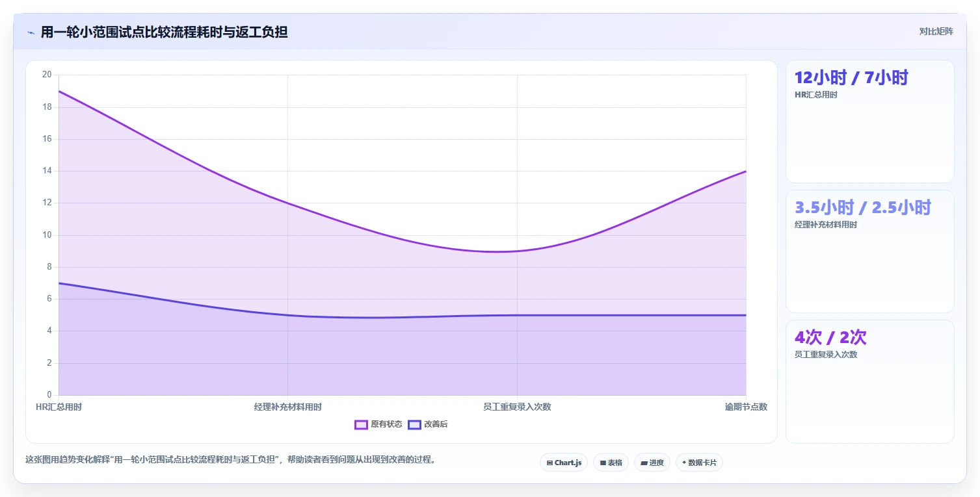This screenshot has width=980, height=497.
Task: Toggle the 原有状态 legend entry
Action: coord(378,424)
